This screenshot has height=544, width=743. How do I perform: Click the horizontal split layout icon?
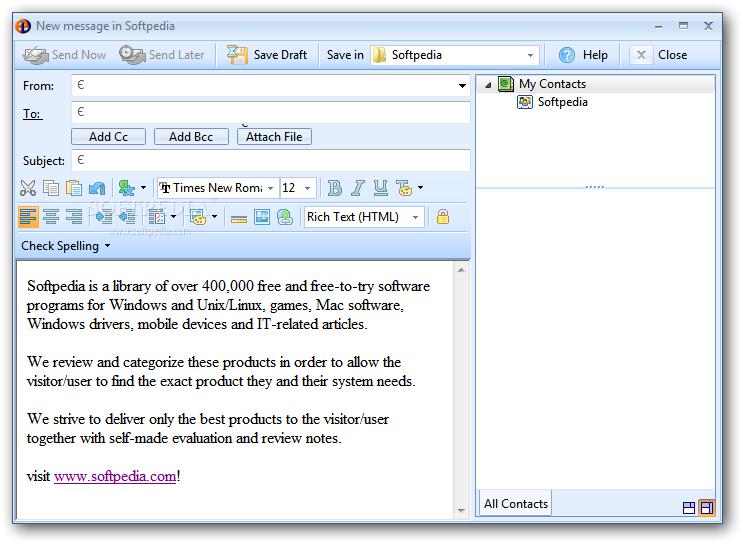pos(689,508)
